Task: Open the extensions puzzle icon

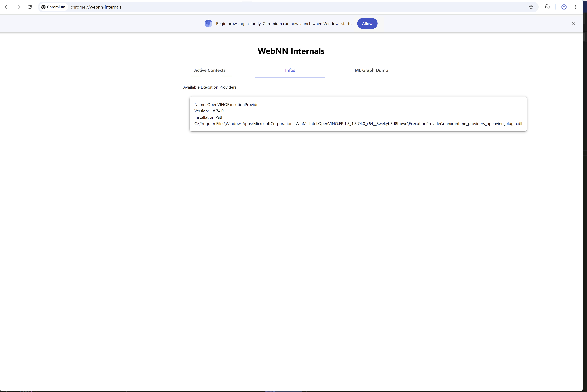Action: coord(547,7)
